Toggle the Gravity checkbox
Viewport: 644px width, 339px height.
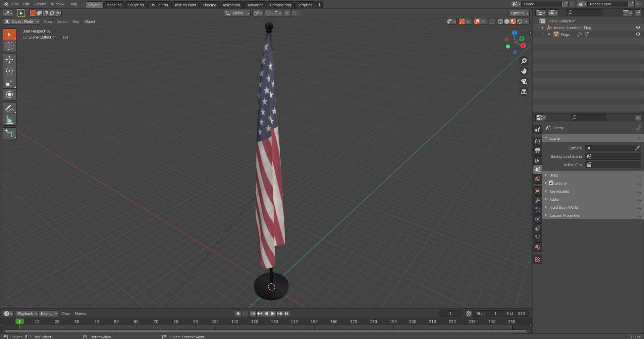click(551, 183)
